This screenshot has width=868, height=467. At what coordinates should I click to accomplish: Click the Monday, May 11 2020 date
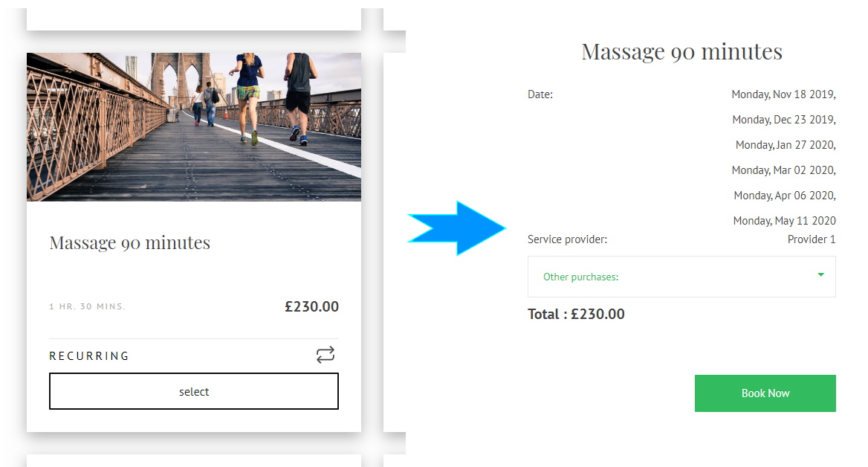point(784,221)
